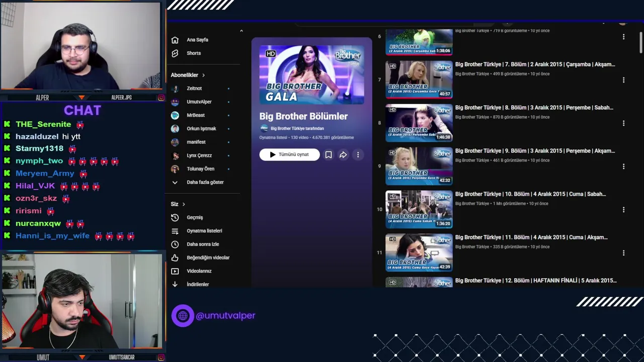The width and height of the screenshot is (644, 362).
Task: Open Big Brother Gala playlist cover
Action: (312, 74)
